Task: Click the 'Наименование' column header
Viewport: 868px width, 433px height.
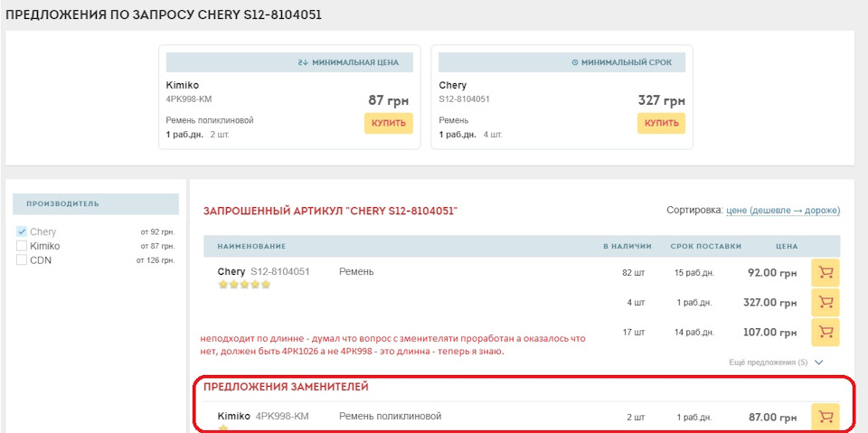Action: tap(251, 247)
